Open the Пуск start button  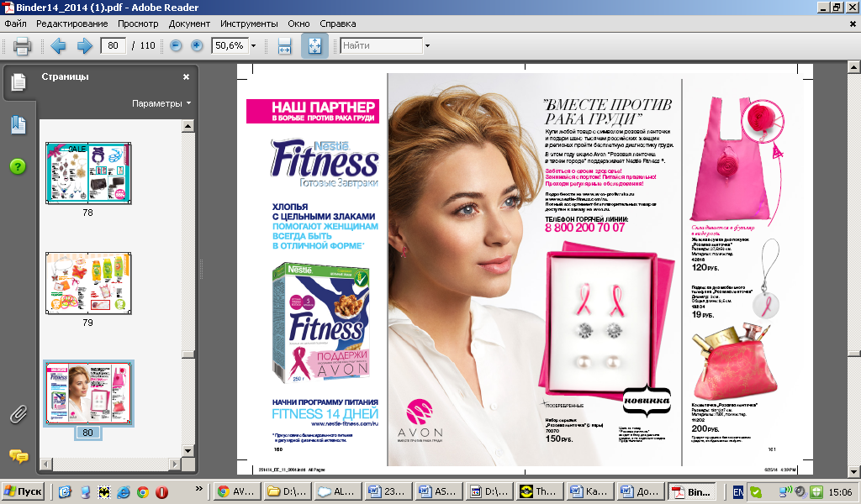tap(23, 491)
